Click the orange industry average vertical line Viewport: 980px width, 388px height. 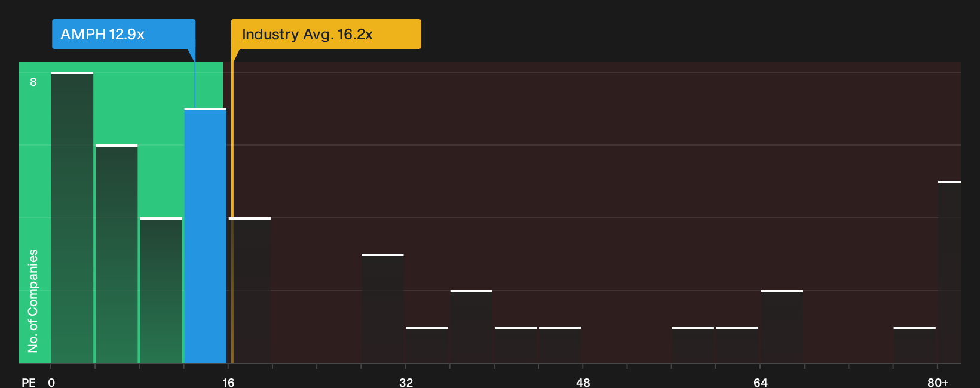click(232, 213)
